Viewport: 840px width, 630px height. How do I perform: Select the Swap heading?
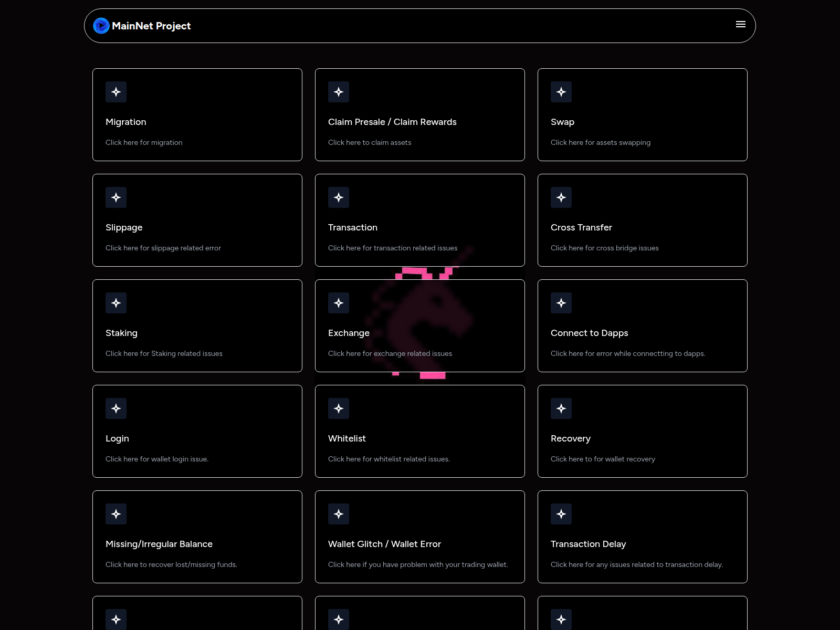[562, 122]
